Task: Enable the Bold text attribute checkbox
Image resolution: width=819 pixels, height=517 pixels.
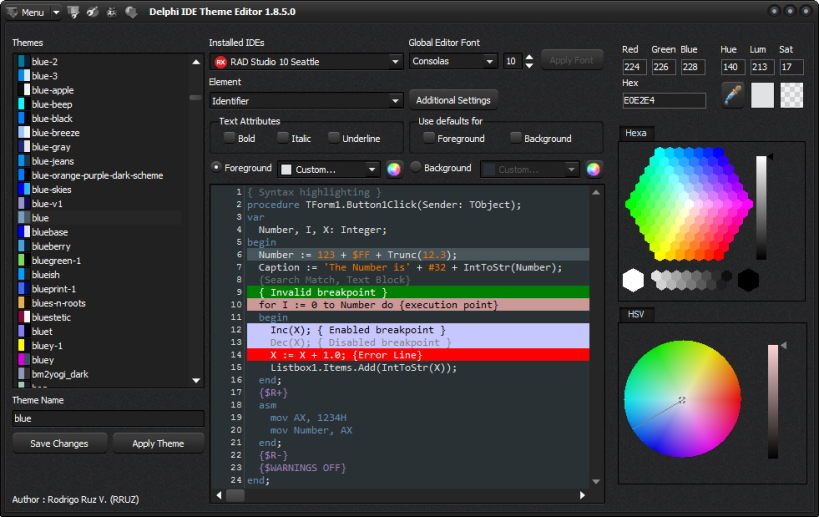Action: pos(230,138)
